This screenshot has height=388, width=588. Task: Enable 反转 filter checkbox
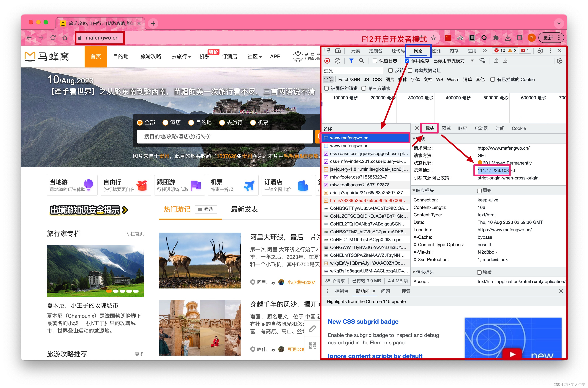(390, 70)
